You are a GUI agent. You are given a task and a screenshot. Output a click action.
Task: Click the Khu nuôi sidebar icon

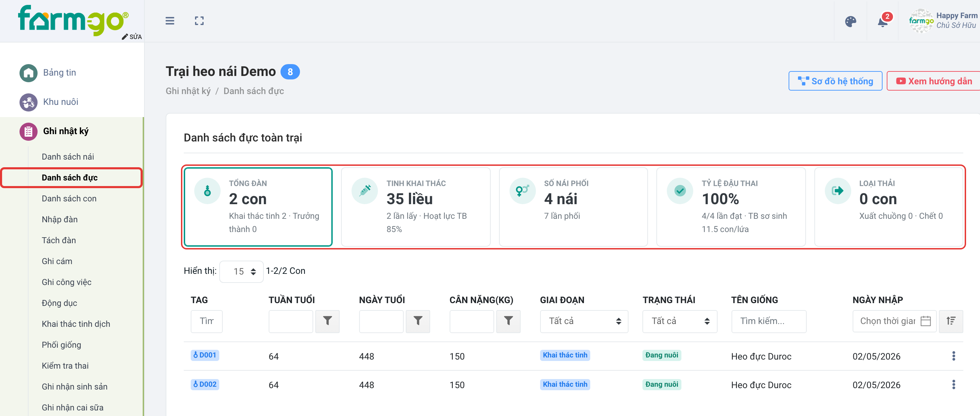[x=28, y=102]
